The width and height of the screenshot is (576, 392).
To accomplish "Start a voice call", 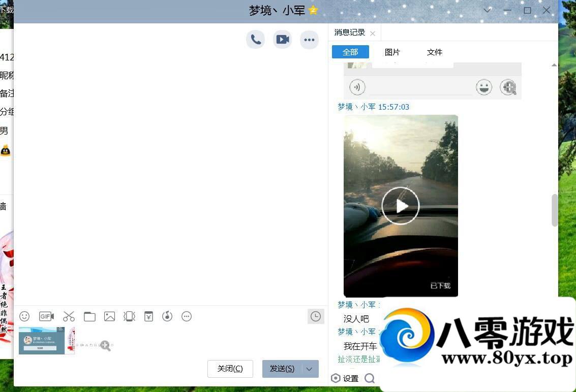I will 256,39.
